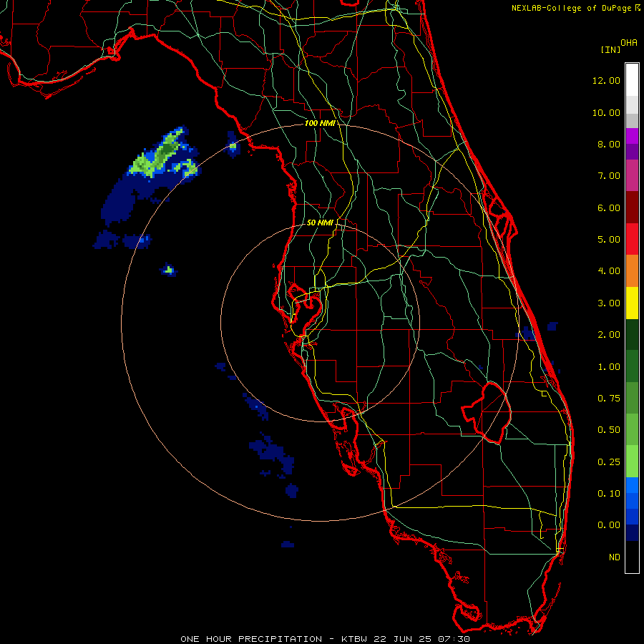Click the 50 NMI range ring label

[x=320, y=223]
